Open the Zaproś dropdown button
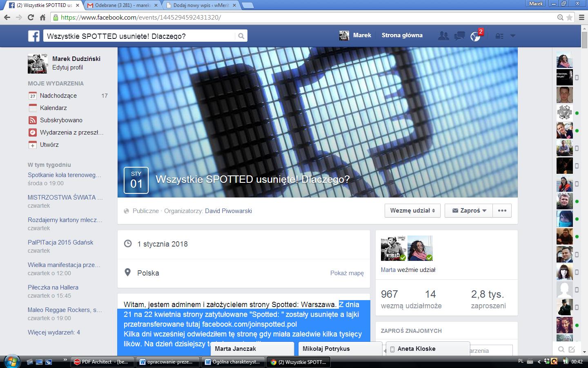The height and width of the screenshot is (368, 588). coord(469,211)
